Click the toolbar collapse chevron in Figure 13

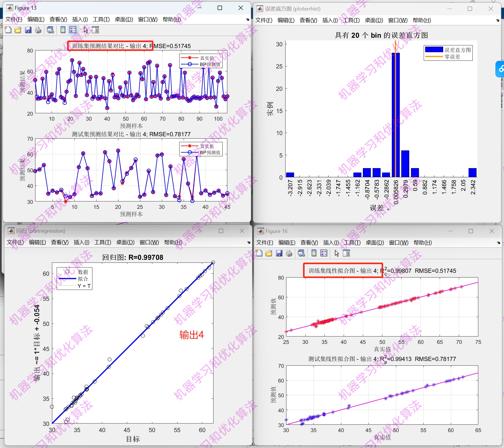click(247, 20)
